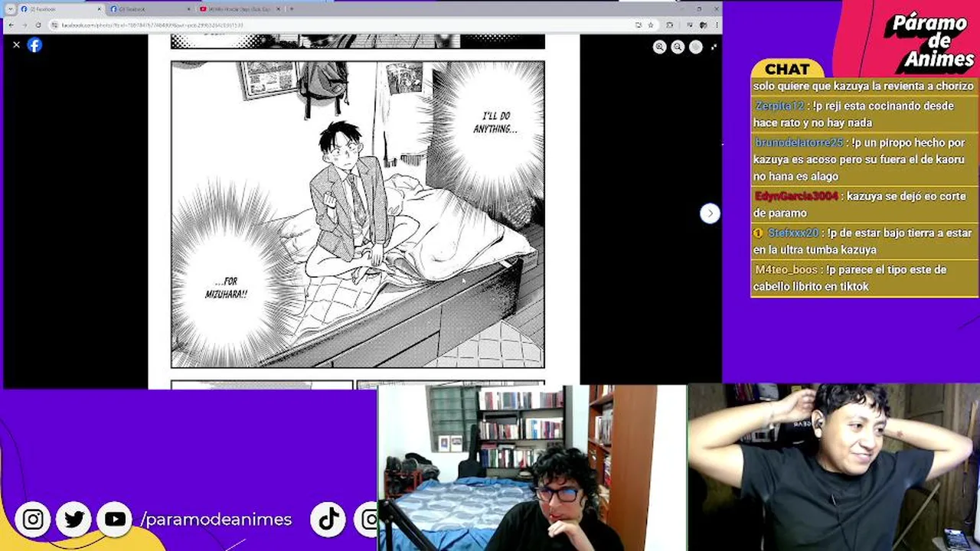980x551 pixels.
Task: View site information icon in address bar
Action: [54, 24]
